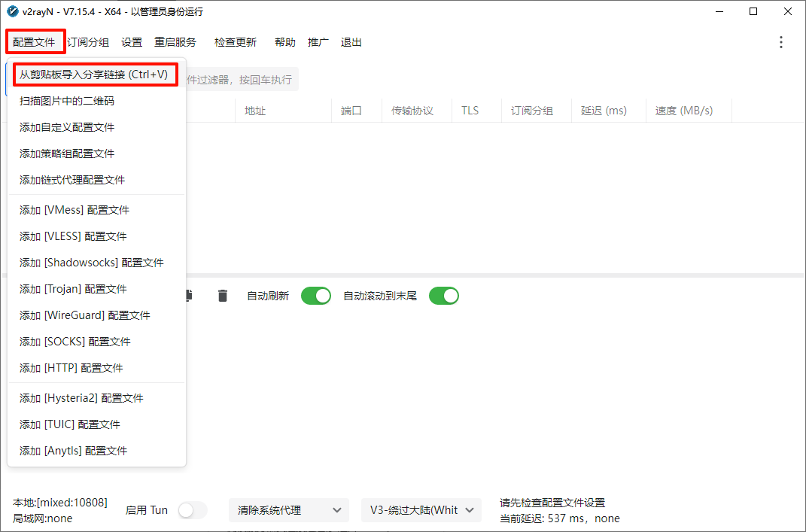Disable the 自动滚动到末尾 switch

(444, 296)
